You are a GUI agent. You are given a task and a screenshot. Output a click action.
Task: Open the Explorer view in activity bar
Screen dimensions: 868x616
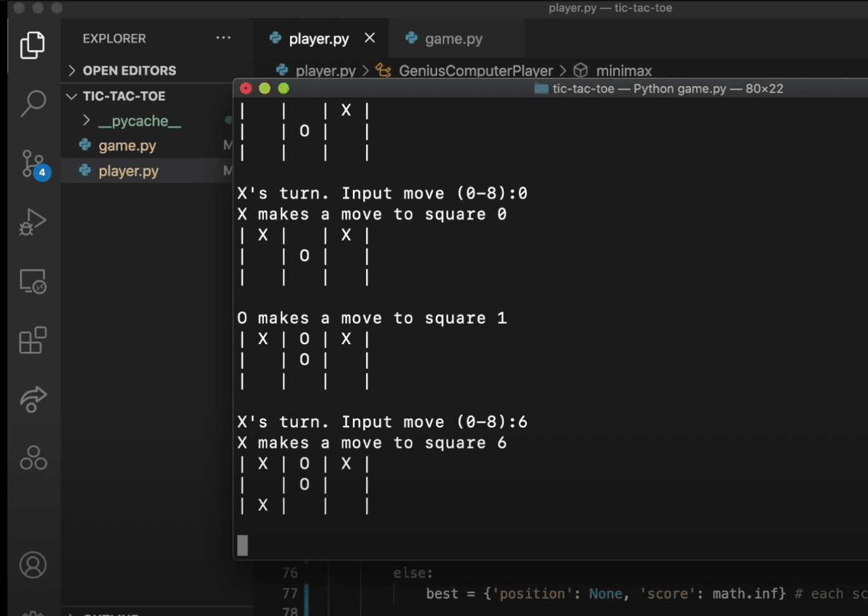pyautogui.click(x=32, y=46)
